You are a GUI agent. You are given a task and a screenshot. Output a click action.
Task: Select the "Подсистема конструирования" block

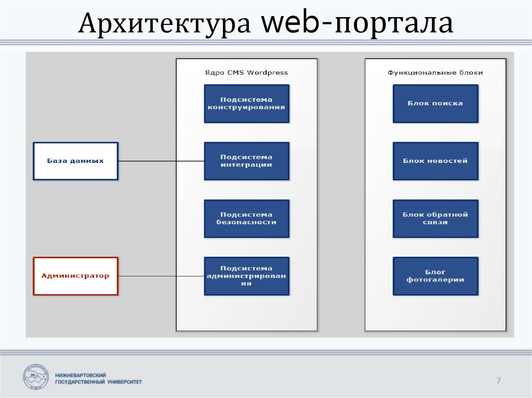pyautogui.click(x=247, y=104)
